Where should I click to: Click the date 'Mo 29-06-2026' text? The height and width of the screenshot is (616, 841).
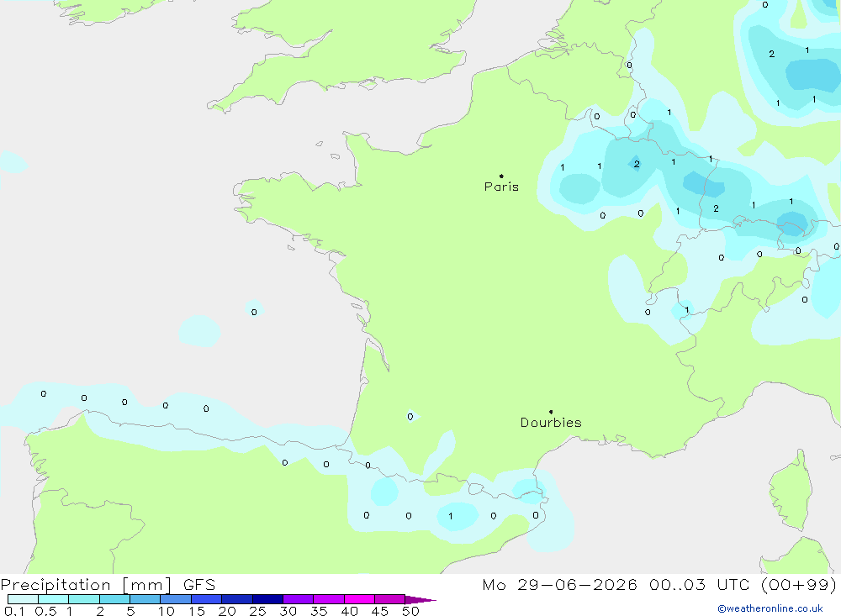point(559,584)
